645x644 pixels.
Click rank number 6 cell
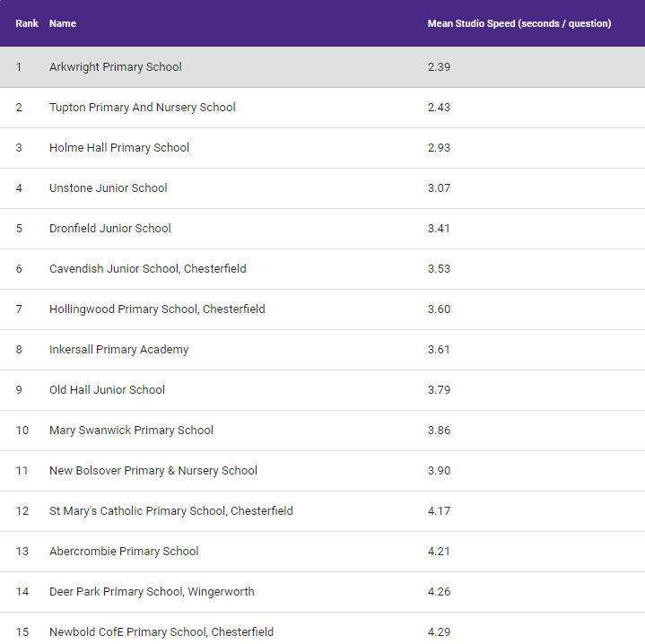tap(19, 268)
